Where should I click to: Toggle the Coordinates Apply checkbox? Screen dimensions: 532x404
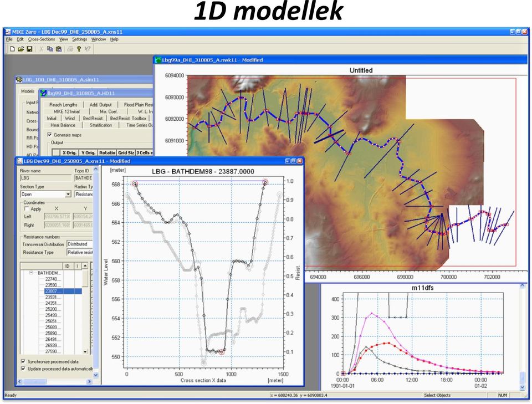pos(26,209)
